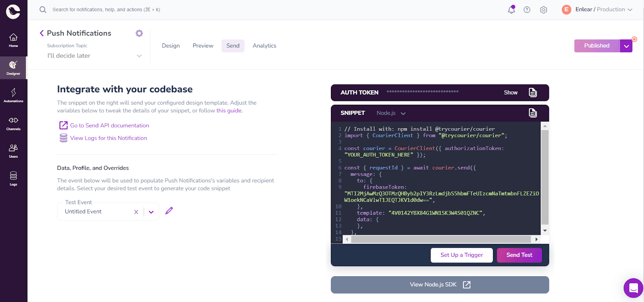Click Set Up a Trigger
Viewport: 644px width, 302px height.
point(462,255)
